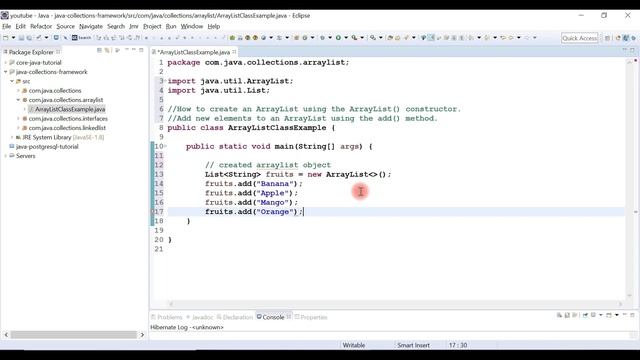Open the External Tools dropdown arrow
Screen dimensions: 640x360
(362, 38)
